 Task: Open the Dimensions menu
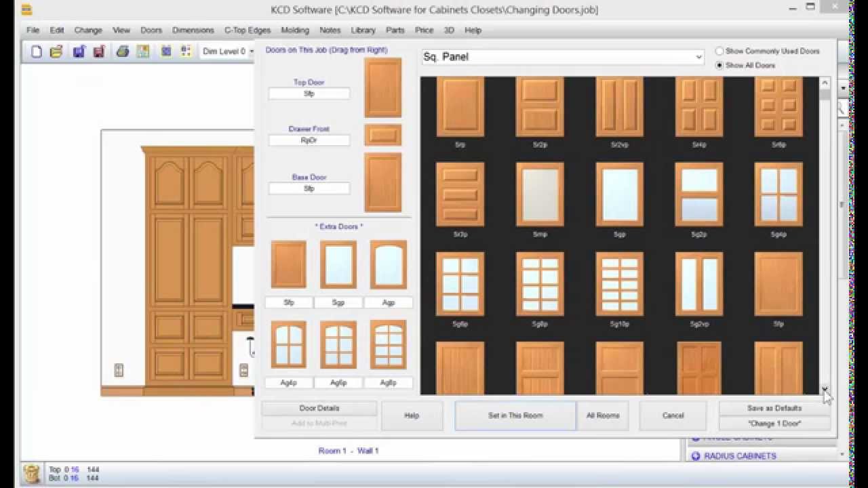[x=193, y=30]
